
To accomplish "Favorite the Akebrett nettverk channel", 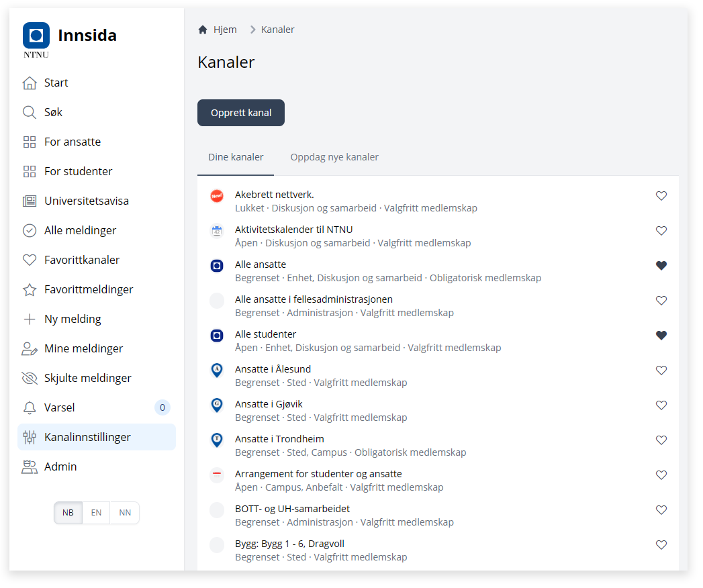I will (661, 196).
